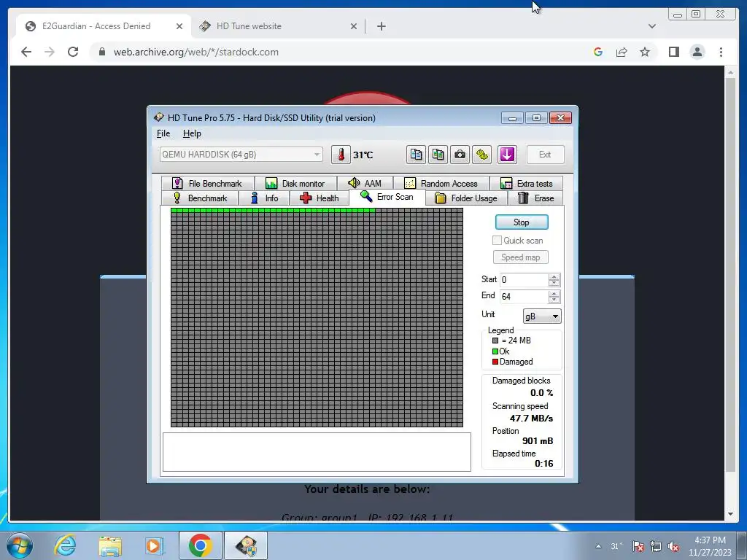The image size is (747, 560).
Task: Close the HD Tune website tab
Action: [354, 26]
